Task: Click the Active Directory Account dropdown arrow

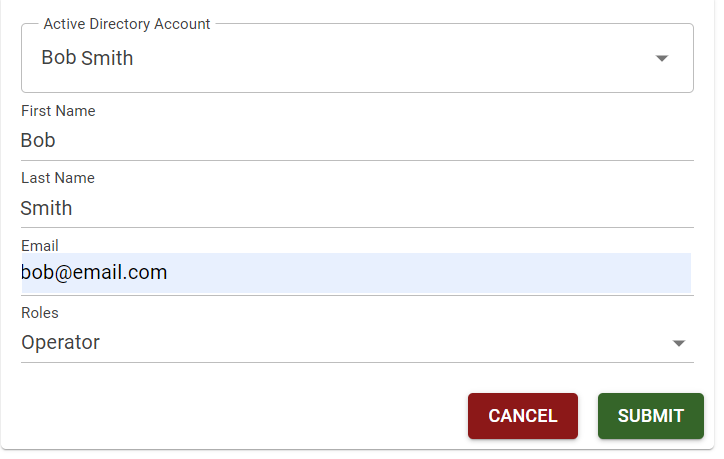Action: pyautogui.click(x=661, y=59)
